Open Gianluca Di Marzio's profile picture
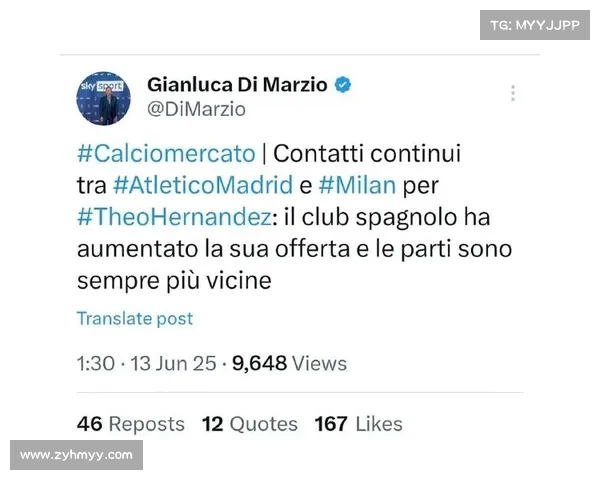The width and height of the screenshot is (600, 480). (103, 98)
